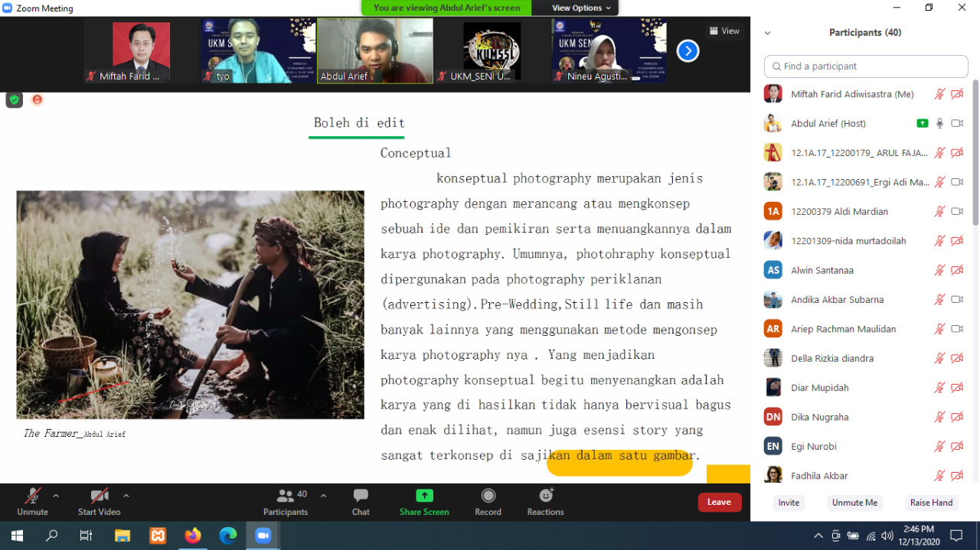The height and width of the screenshot is (550, 980).
Task: Open Firefox from taskbar
Action: [193, 535]
